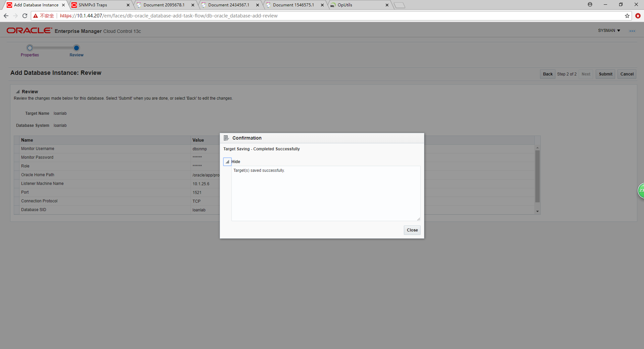Image resolution: width=644 pixels, height=349 pixels.
Task: Open a new browser tab
Action: (399, 5)
